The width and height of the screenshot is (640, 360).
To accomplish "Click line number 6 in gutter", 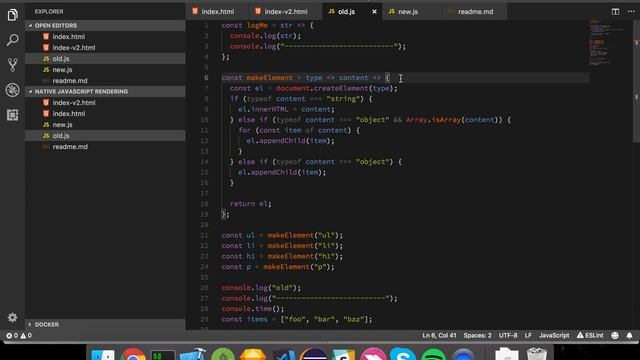I will point(206,78).
